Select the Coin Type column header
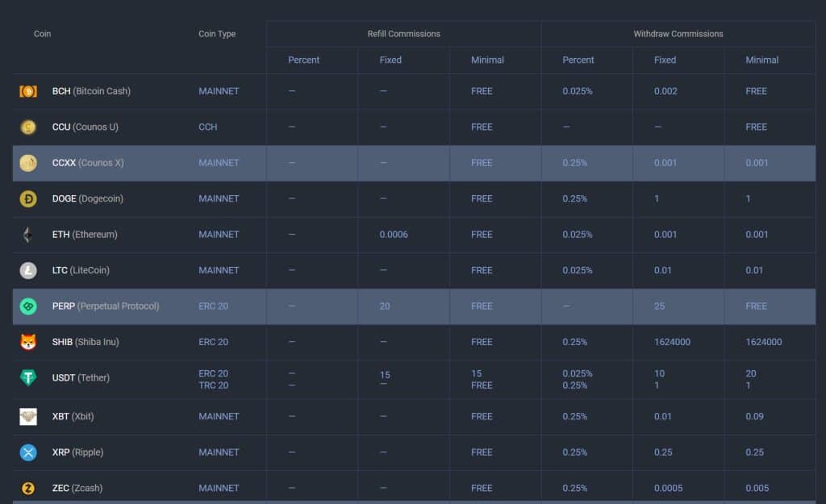Screen dimensions: 826x504 point(216,34)
